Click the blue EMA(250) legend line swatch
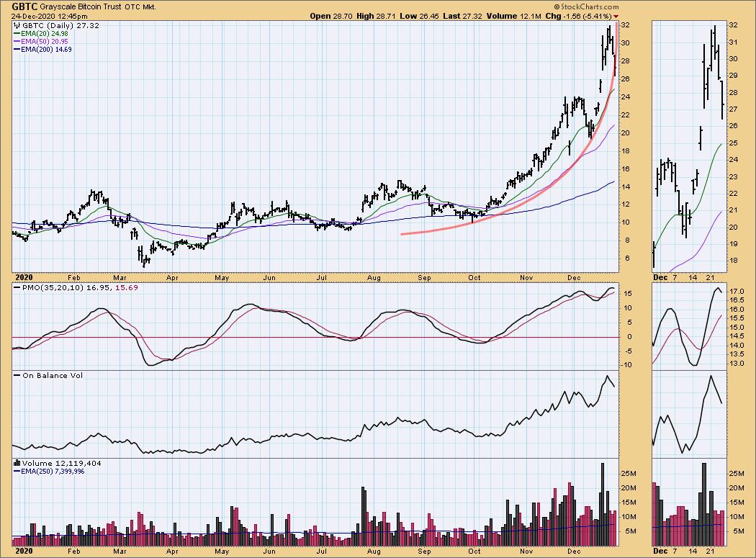The width and height of the screenshot is (756, 558). point(17,471)
